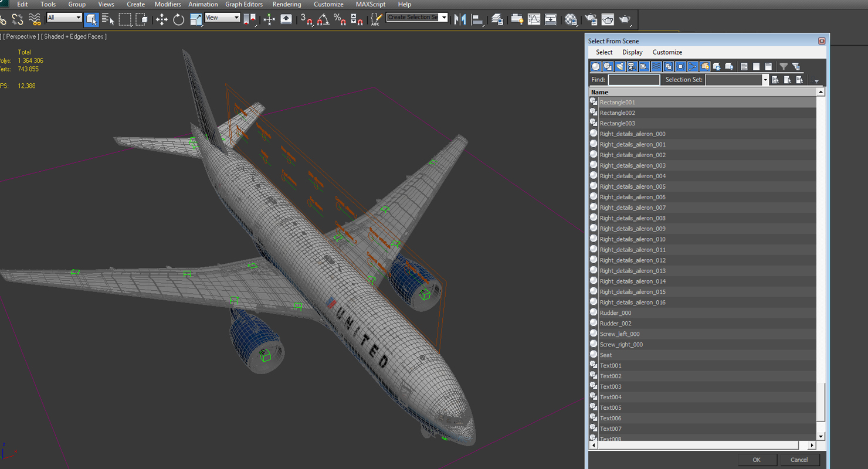Open the Layer Manager

[497, 19]
